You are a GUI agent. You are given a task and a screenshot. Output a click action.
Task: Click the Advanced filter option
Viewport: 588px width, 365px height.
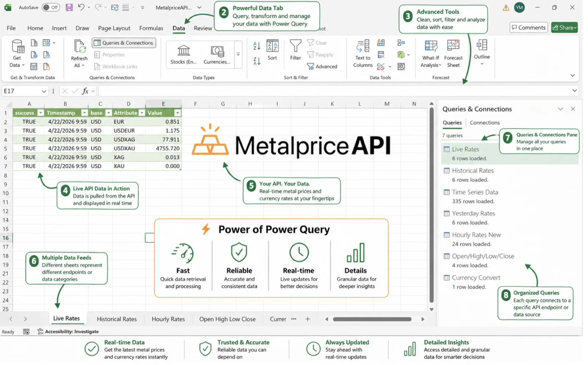322,67
